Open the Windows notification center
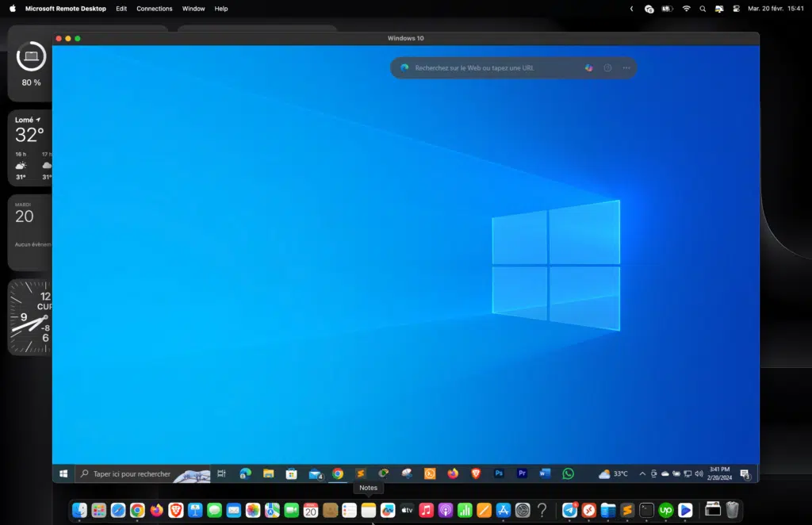The height and width of the screenshot is (525, 812). (745, 474)
